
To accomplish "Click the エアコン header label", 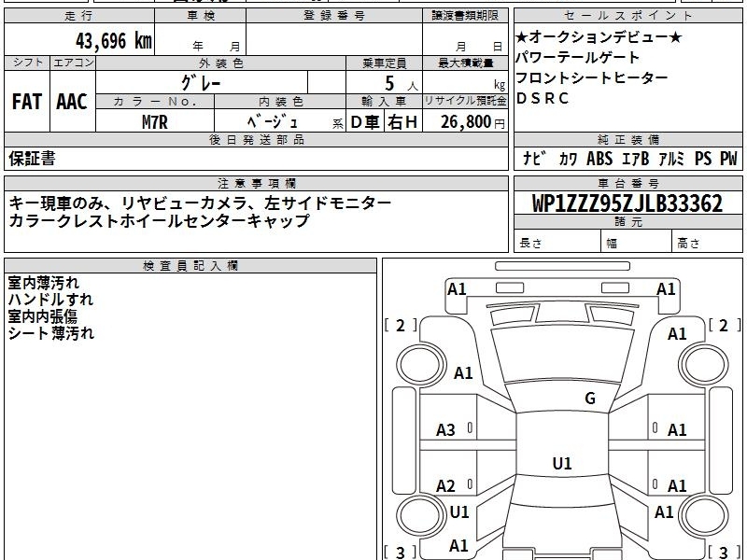I will pos(73,63).
